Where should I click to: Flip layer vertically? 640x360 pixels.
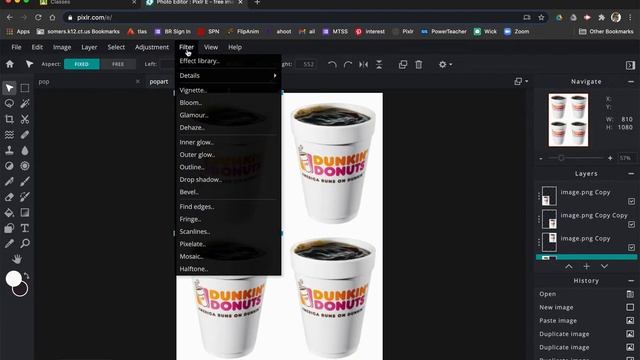click(x=379, y=64)
